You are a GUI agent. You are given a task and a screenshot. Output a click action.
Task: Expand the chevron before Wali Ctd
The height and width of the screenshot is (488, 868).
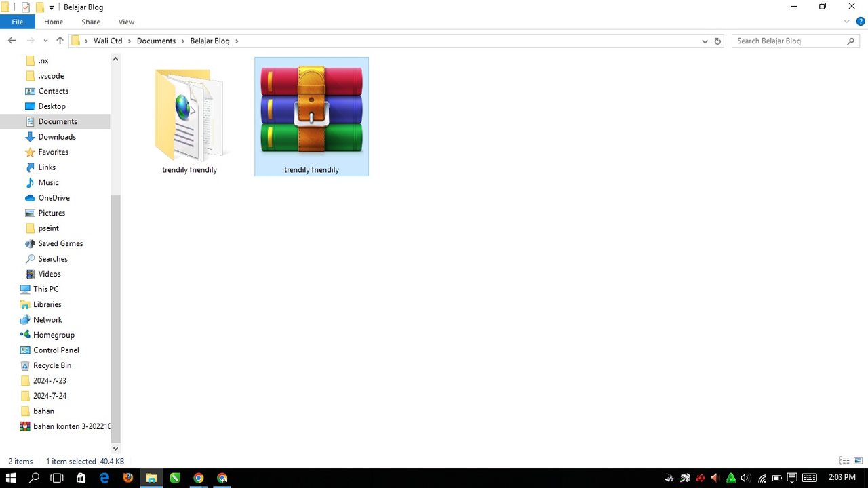pos(86,41)
